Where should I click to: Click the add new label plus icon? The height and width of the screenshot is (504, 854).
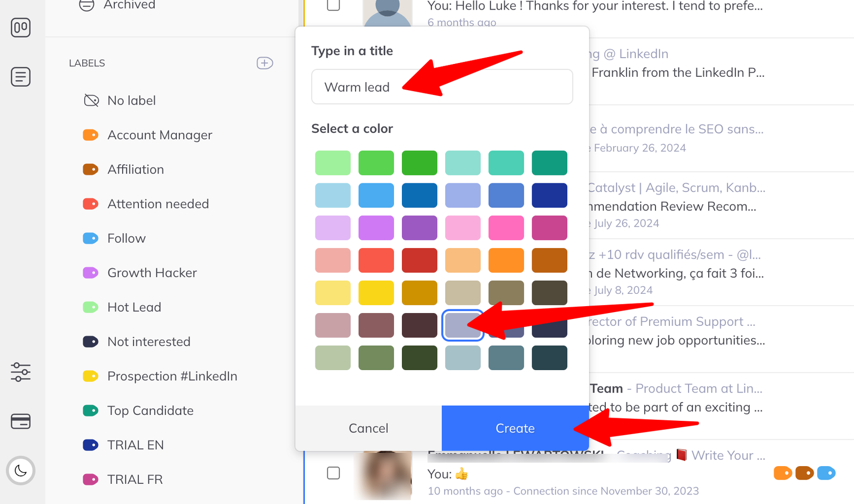click(x=265, y=63)
